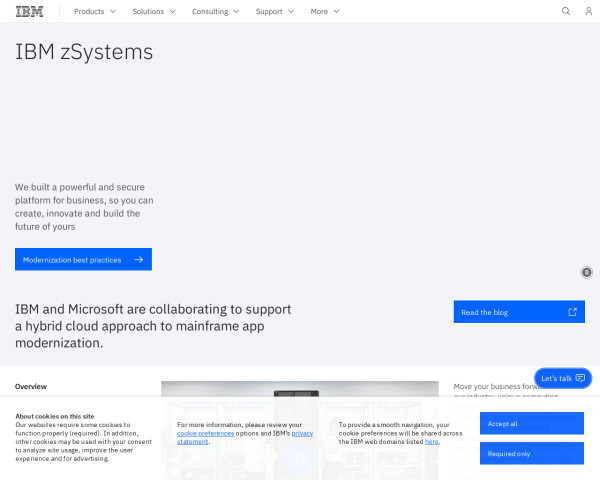The height and width of the screenshot is (480, 600).
Task: Click the Solutions chevron arrow
Action: [x=173, y=11]
